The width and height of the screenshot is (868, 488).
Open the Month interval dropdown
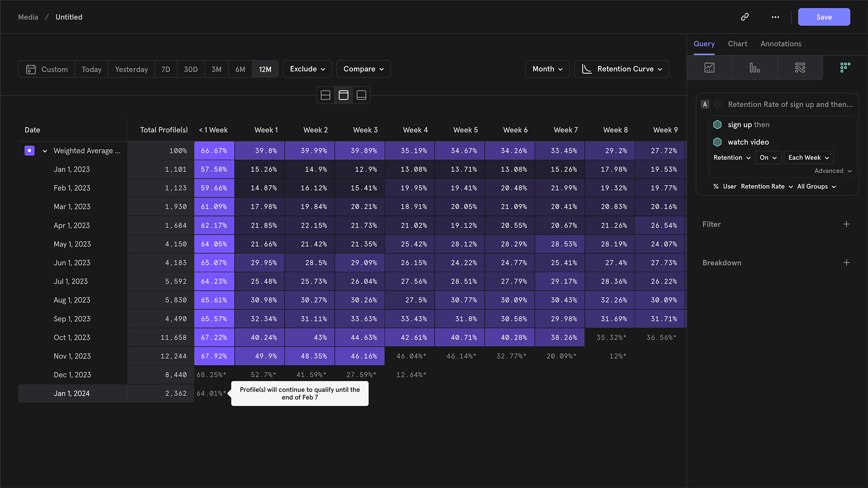pos(547,69)
